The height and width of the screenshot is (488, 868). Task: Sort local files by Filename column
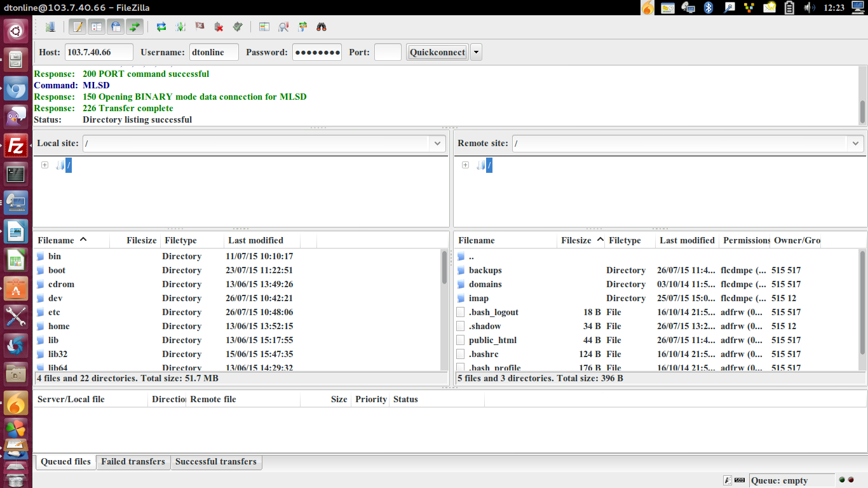coord(71,240)
